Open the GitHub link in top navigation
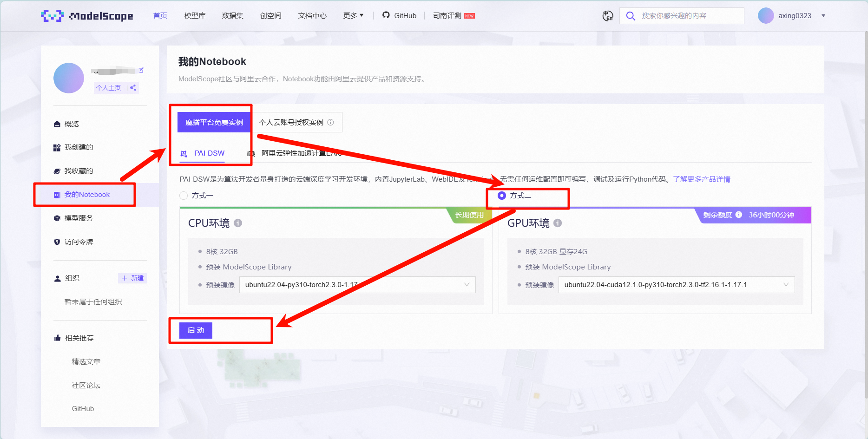The image size is (868, 439). point(400,16)
